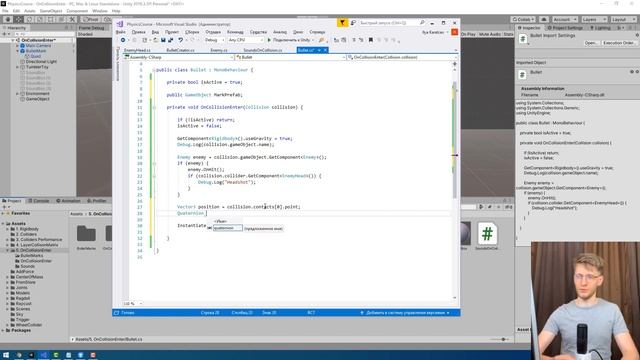The image size is (640, 360).
Task: Click the Open button in Inspector
Action: [590, 43]
